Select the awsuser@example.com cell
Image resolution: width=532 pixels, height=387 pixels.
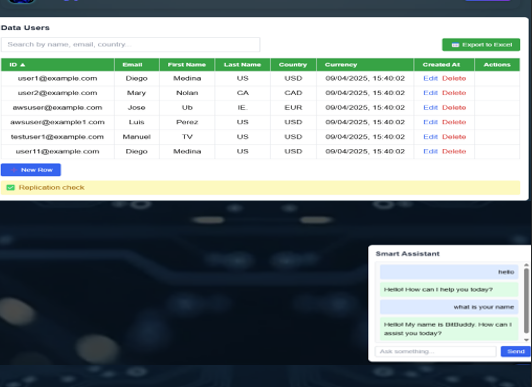coord(58,108)
